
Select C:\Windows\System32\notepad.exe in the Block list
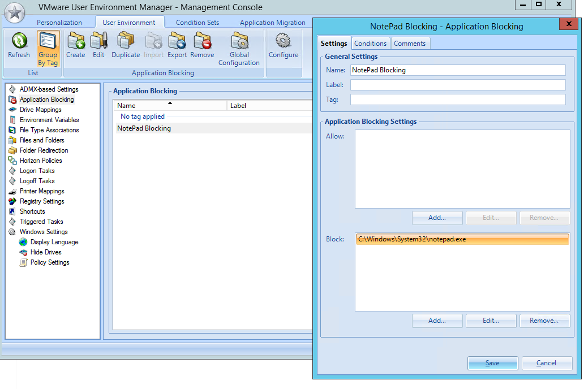pyautogui.click(x=462, y=239)
